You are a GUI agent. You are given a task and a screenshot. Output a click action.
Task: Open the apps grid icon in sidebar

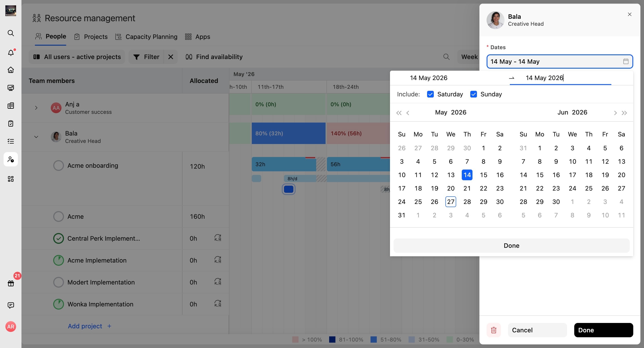(11, 179)
